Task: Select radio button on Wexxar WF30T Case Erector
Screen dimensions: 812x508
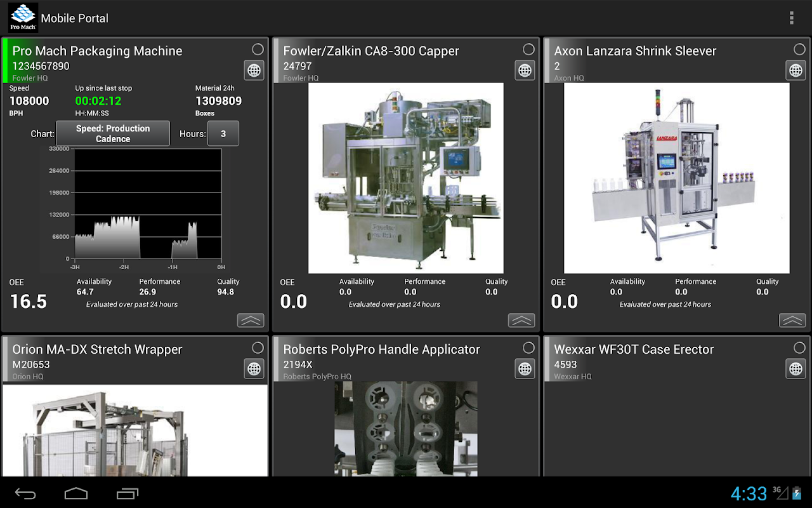Action: [x=799, y=348]
